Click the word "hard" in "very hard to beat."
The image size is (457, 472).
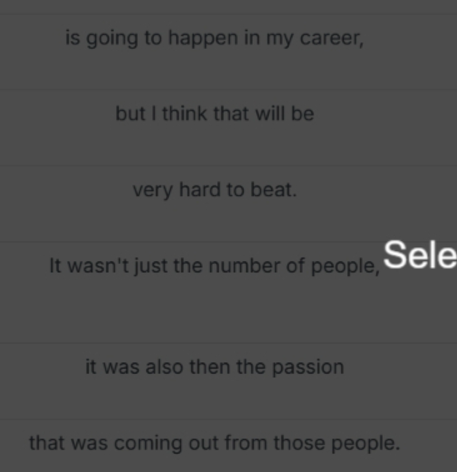point(200,190)
